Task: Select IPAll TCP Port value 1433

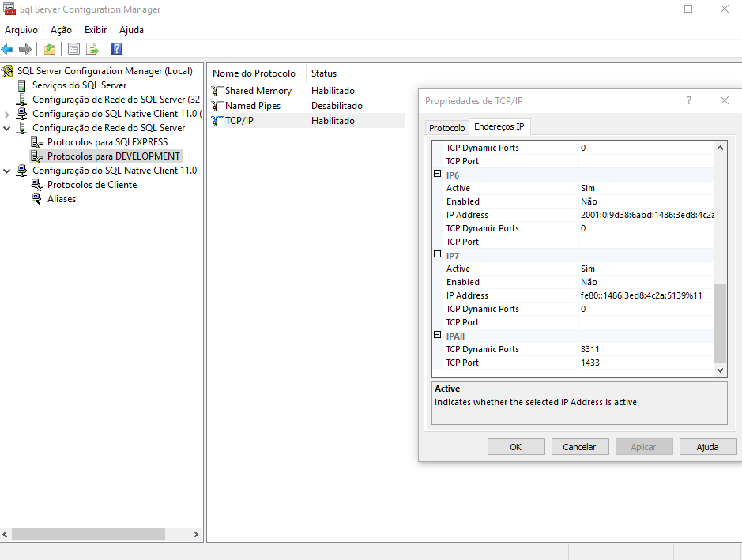Action: tap(646, 363)
